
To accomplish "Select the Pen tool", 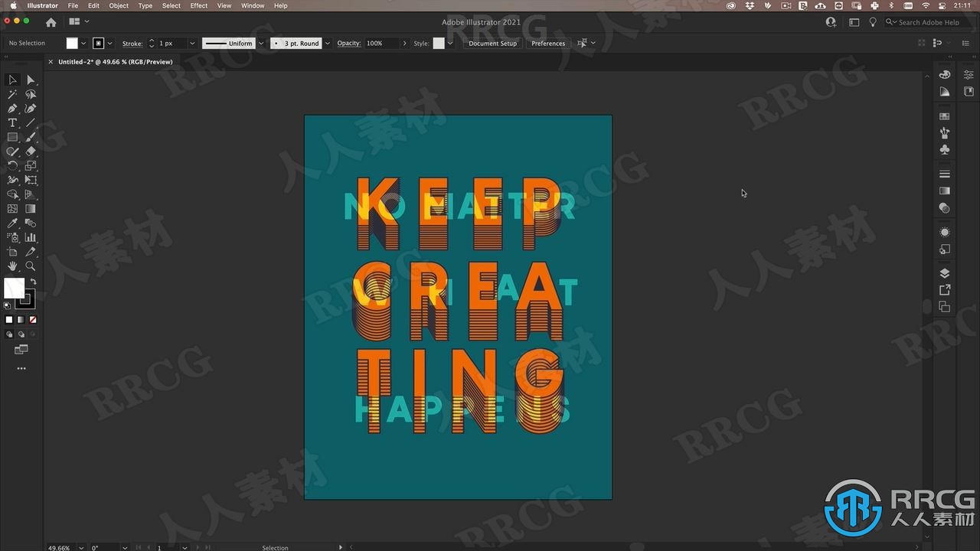I will coord(12,109).
